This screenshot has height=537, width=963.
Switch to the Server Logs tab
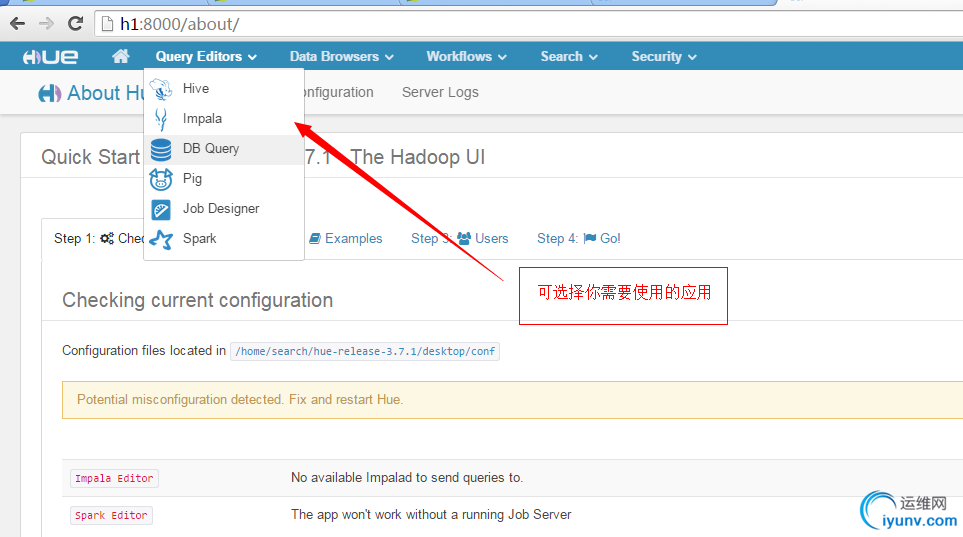click(440, 92)
